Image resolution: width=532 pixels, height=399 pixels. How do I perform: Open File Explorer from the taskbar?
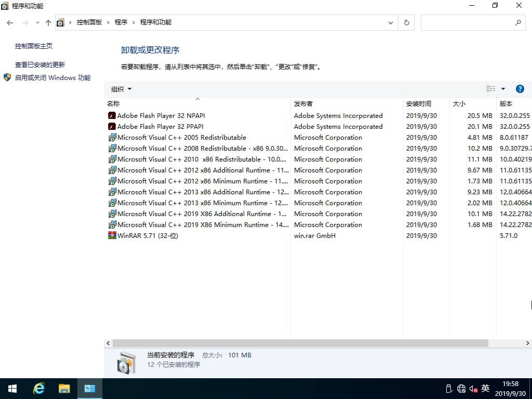pyautogui.click(x=64, y=388)
